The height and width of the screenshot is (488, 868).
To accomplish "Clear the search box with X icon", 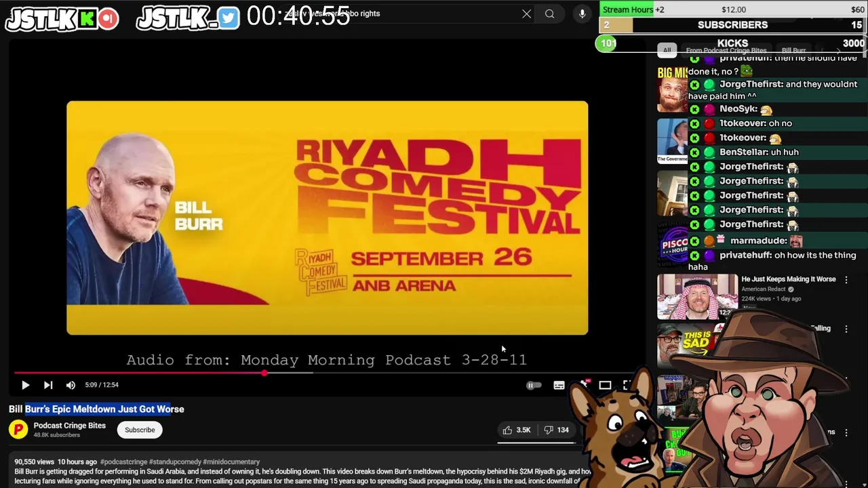I will [526, 14].
